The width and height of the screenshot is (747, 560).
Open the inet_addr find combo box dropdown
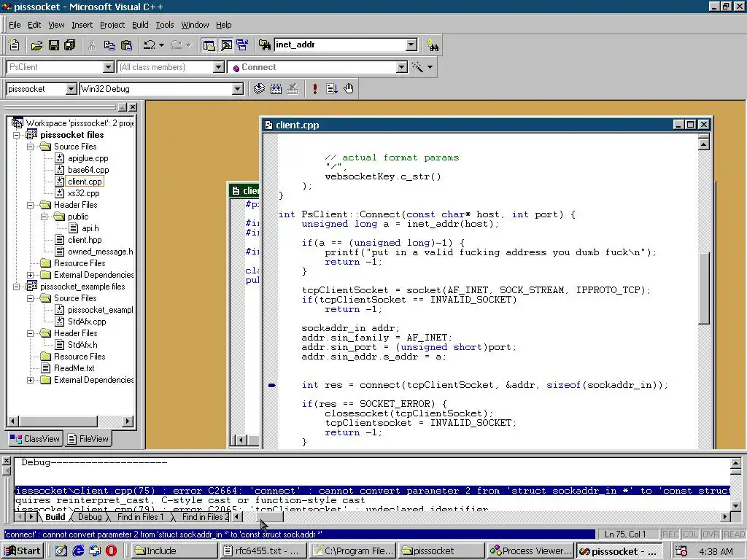(411, 44)
